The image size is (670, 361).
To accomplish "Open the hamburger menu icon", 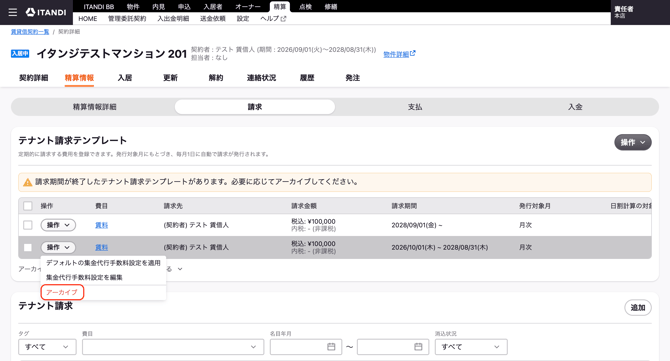I will (x=13, y=12).
